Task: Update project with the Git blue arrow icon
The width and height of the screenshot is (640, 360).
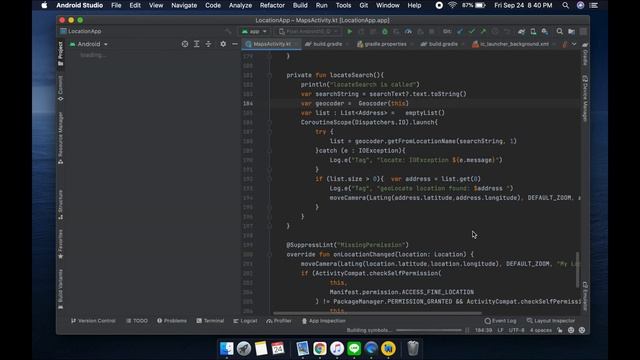Action: [x=460, y=31]
